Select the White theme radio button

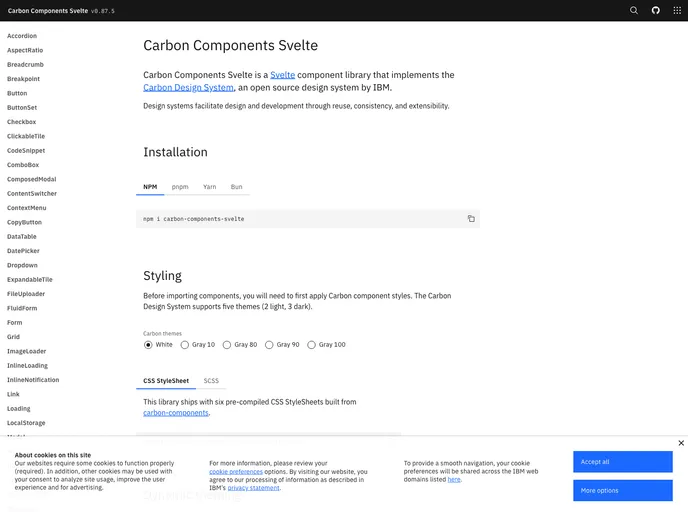148,345
